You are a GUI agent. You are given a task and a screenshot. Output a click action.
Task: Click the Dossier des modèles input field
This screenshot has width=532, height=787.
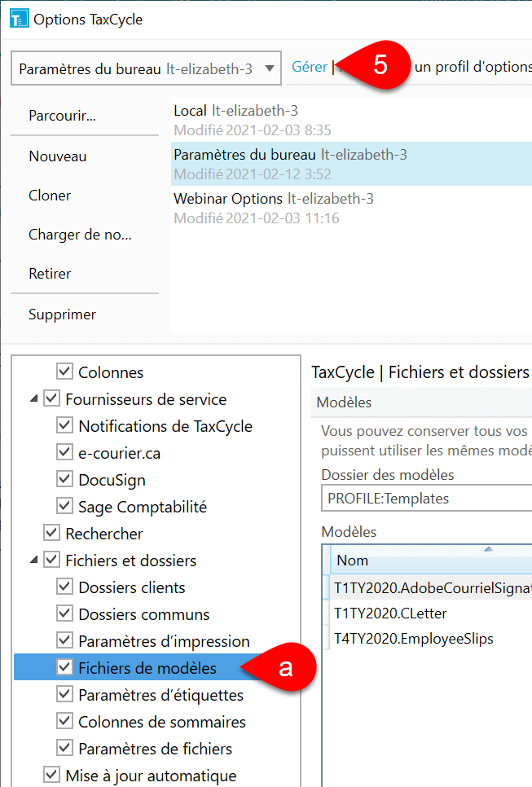click(x=427, y=498)
